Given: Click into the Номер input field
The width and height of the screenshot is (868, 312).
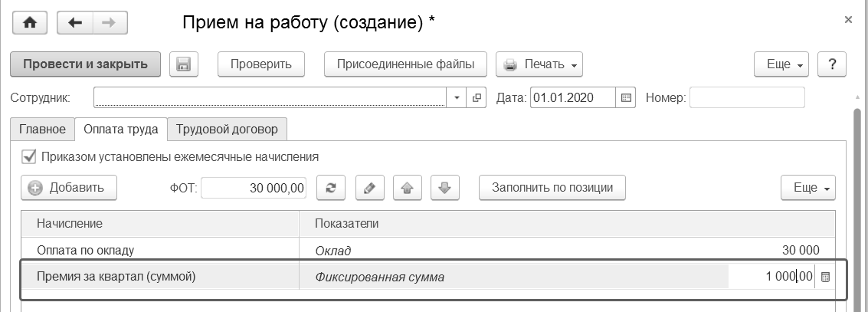Looking at the screenshot, I should [747, 98].
